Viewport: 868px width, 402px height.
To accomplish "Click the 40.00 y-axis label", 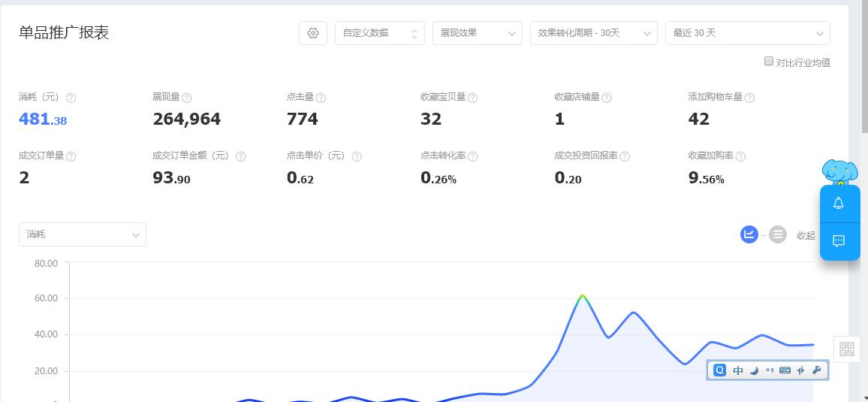I will 46,334.
